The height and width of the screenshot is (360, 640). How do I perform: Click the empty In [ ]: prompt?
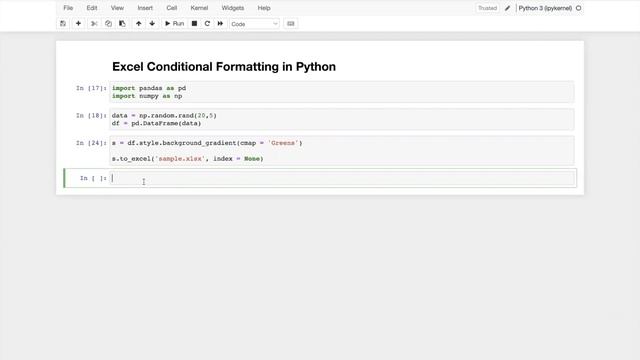pos(93,178)
